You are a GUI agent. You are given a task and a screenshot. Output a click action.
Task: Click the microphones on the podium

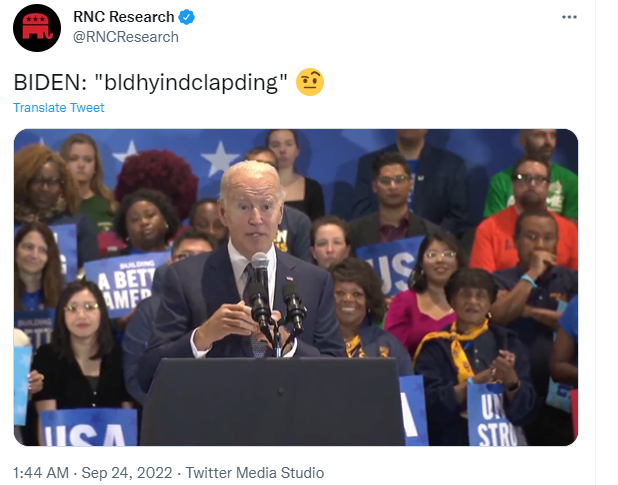276,297
